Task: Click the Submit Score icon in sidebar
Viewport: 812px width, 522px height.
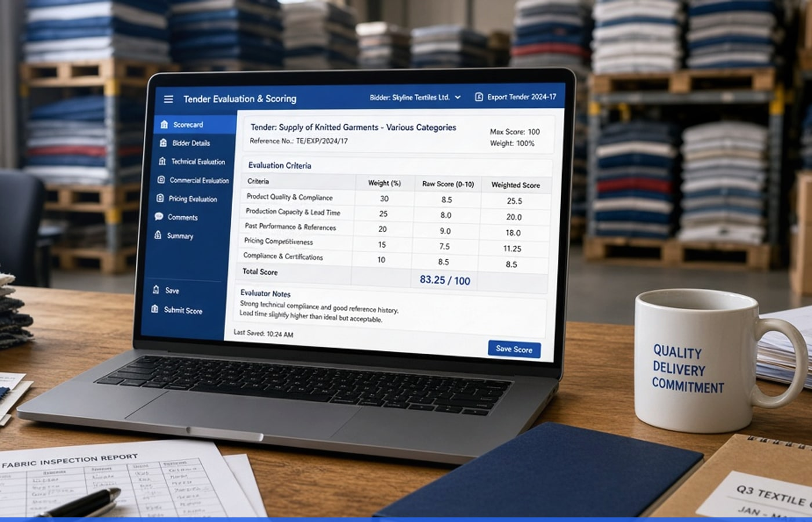Action: click(154, 309)
